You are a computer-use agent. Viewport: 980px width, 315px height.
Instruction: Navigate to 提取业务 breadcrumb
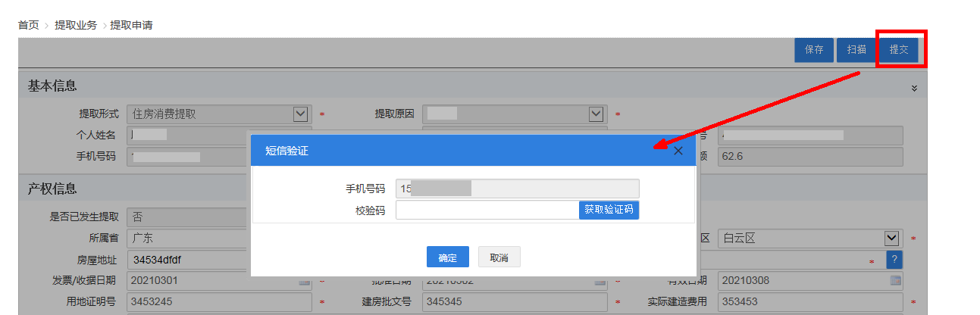coord(76,25)
